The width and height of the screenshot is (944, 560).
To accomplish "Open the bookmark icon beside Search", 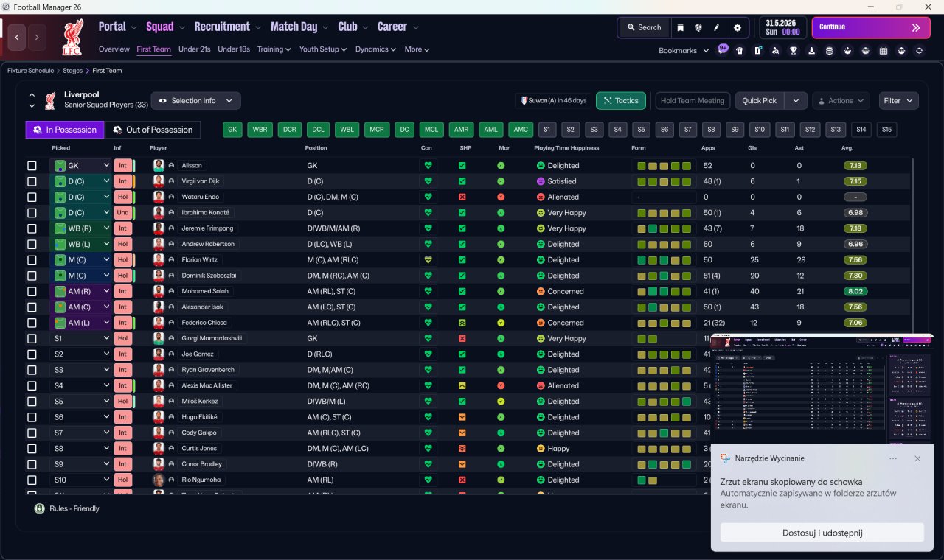I will pos(680,27).
